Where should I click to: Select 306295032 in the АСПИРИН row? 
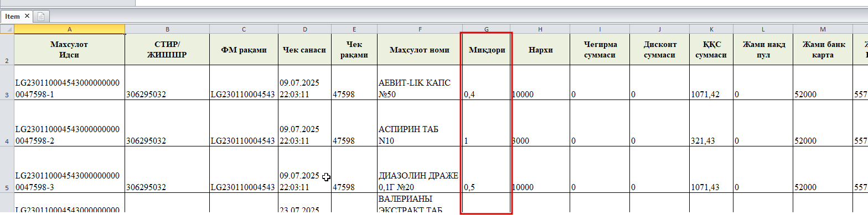pos(167,123)
